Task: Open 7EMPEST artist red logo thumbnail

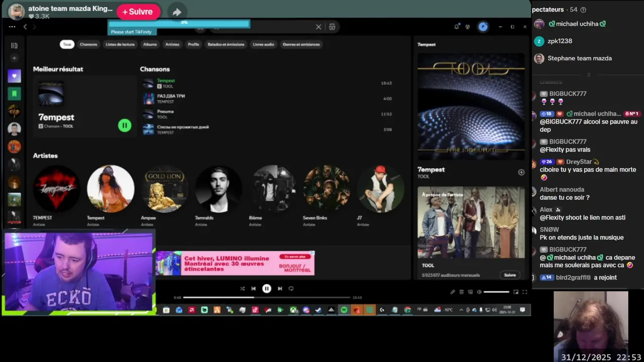Action: (56, 189)
